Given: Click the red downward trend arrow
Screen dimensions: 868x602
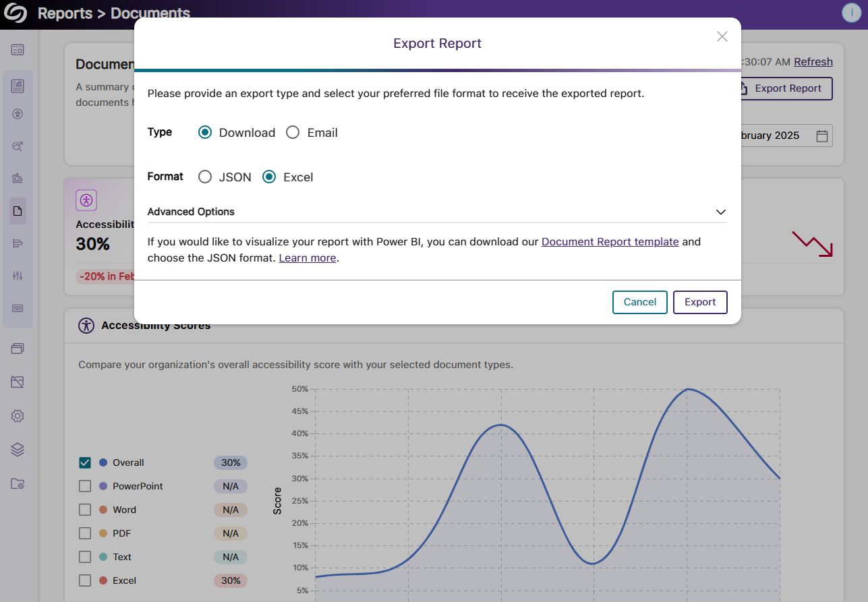Looking at the screenshot, I should 813,244.
